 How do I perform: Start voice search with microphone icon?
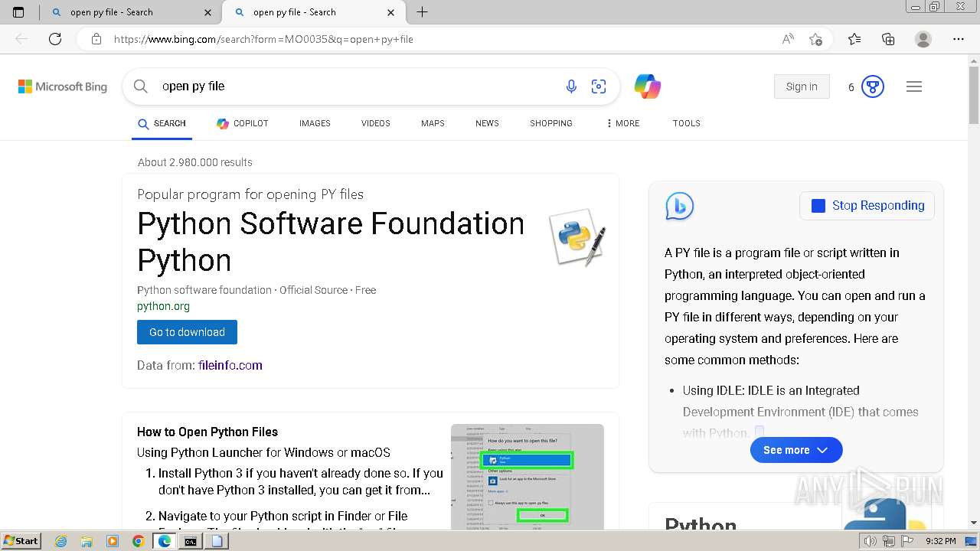571,86
